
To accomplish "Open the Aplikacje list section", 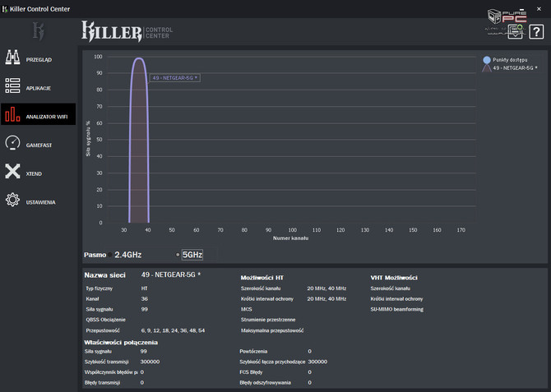I will (x=39, y=88).
